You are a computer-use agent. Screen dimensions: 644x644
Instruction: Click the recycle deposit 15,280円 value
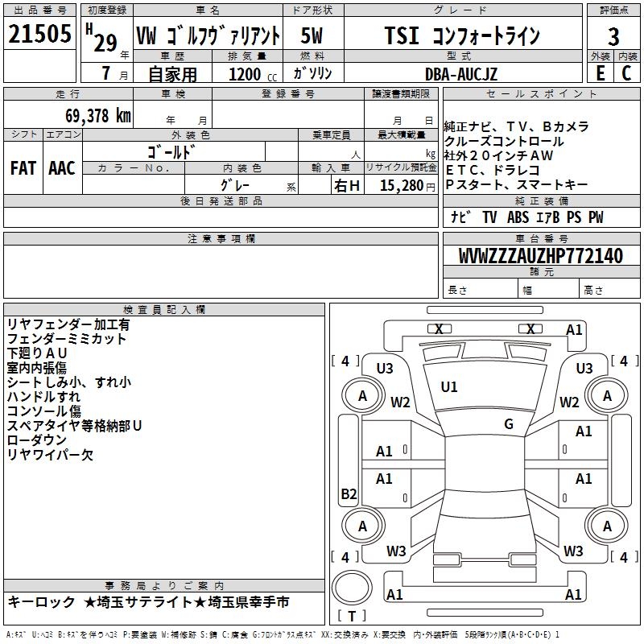(x=401, y=186)
